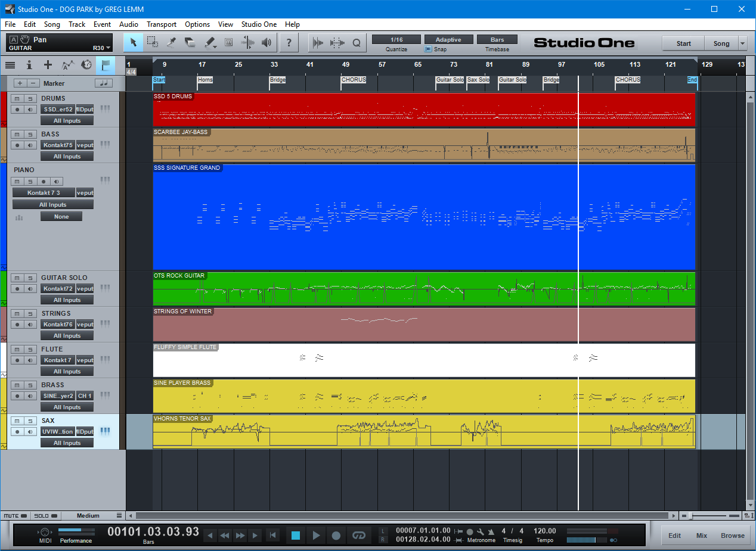Choose the Split tool

tap(171, 42)
